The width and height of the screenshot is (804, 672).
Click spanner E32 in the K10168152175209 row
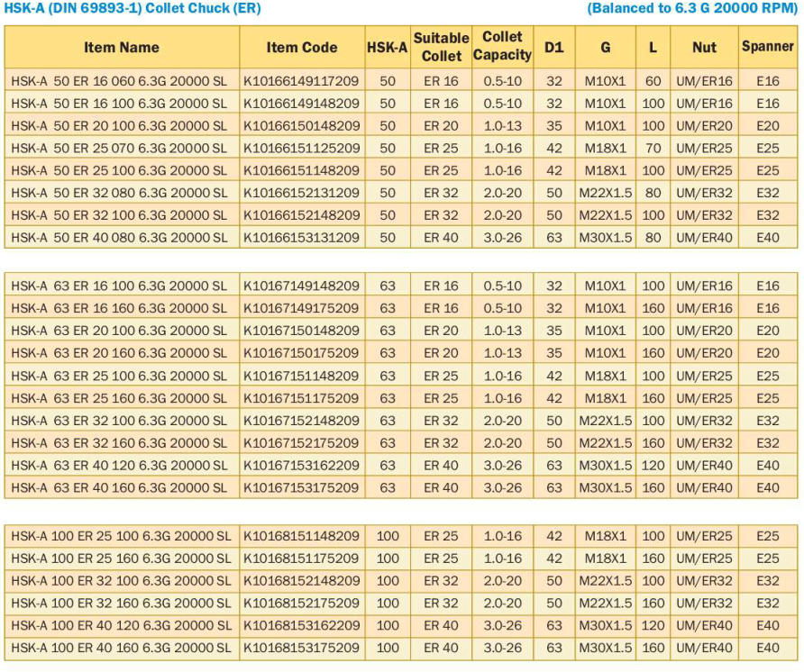coord(768,603)
